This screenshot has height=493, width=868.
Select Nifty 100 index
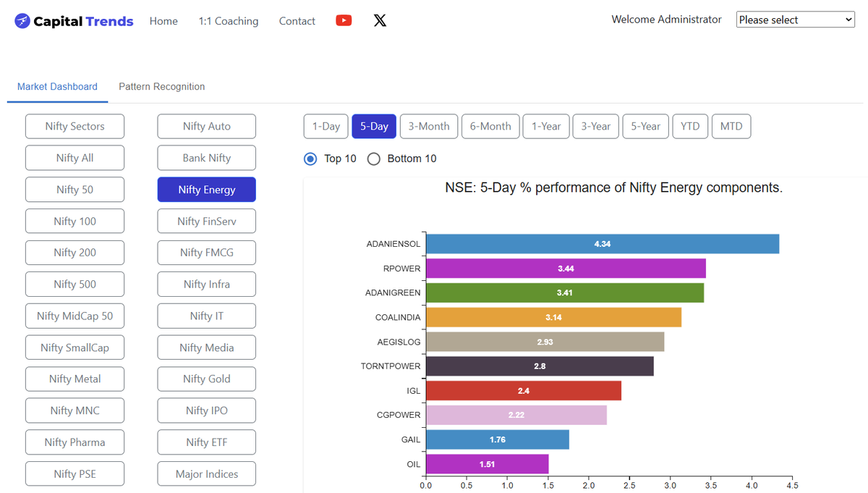[75, 221]
